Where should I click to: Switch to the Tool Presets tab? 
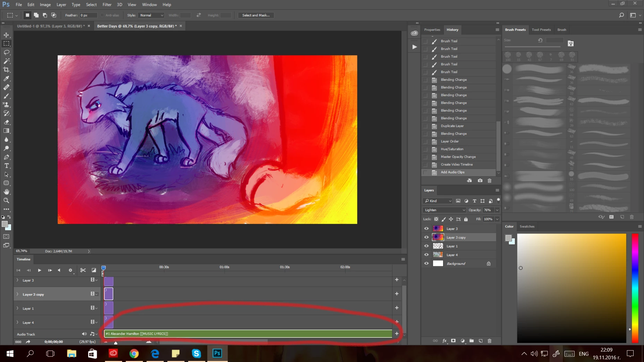pos(541,30)
